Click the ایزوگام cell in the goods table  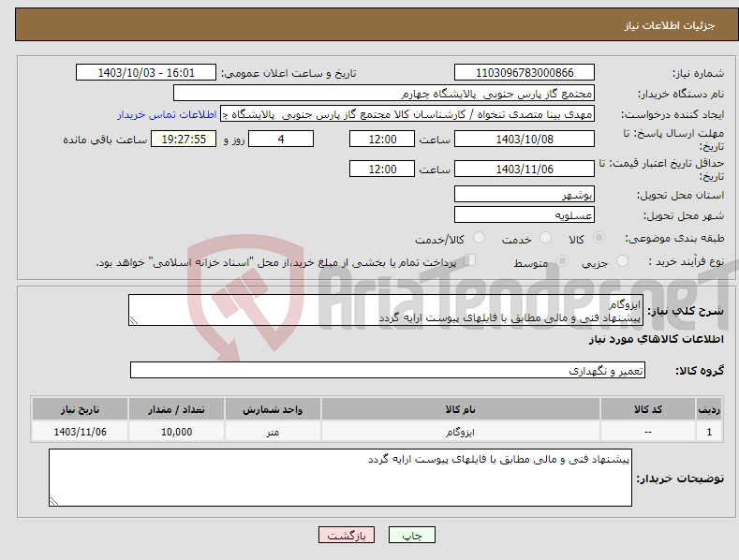(461, 432)
